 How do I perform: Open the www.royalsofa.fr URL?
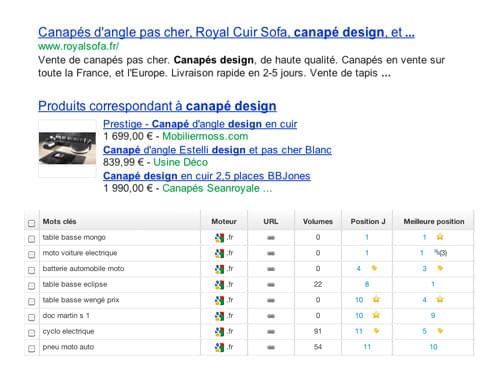78,46
